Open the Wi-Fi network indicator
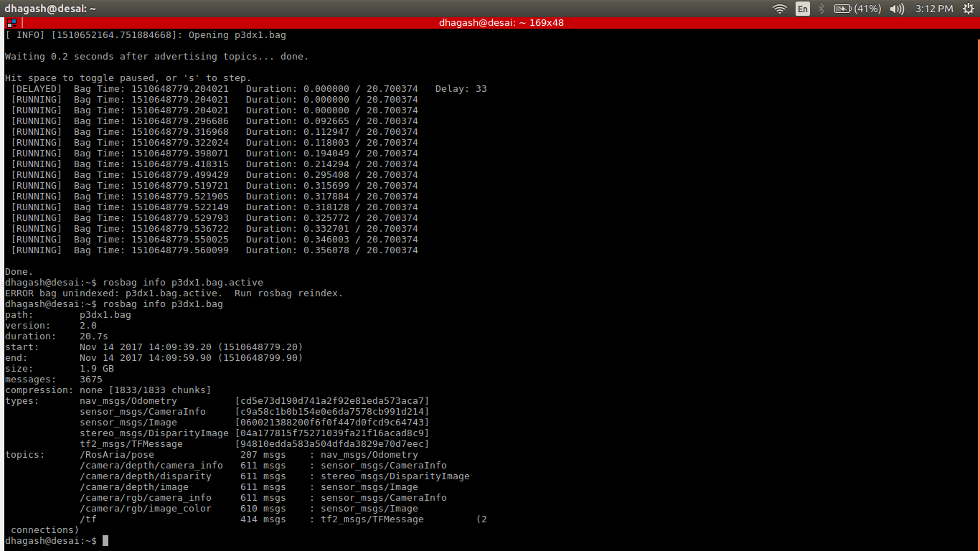Screen dimensions: 980x551 tap(780, 9)
